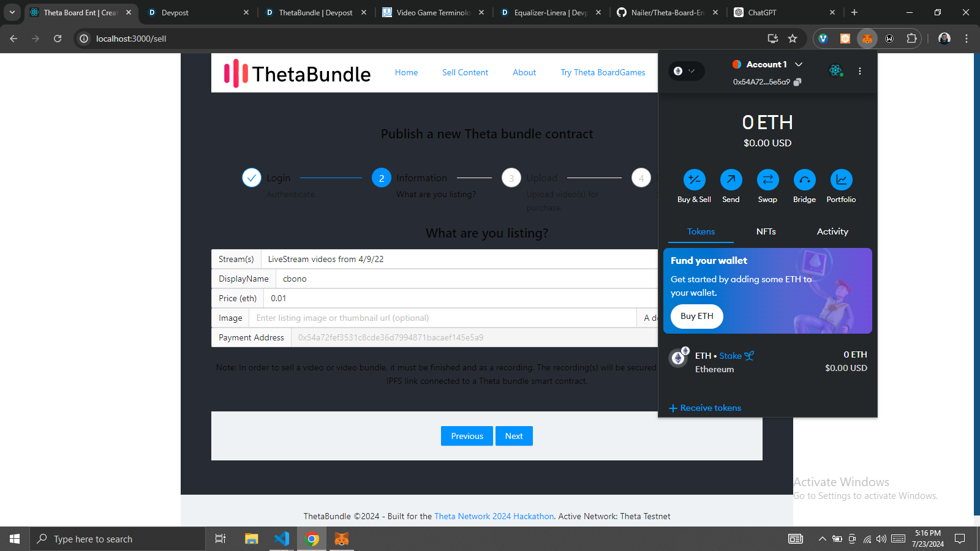View connected site status icon in MetaMask

click(835, 70)
